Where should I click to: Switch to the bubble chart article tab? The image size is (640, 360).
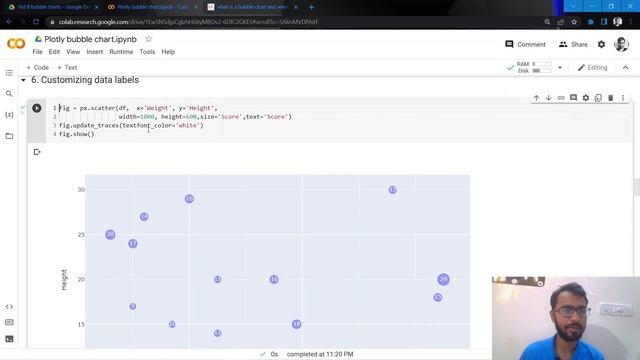[253, 7]
